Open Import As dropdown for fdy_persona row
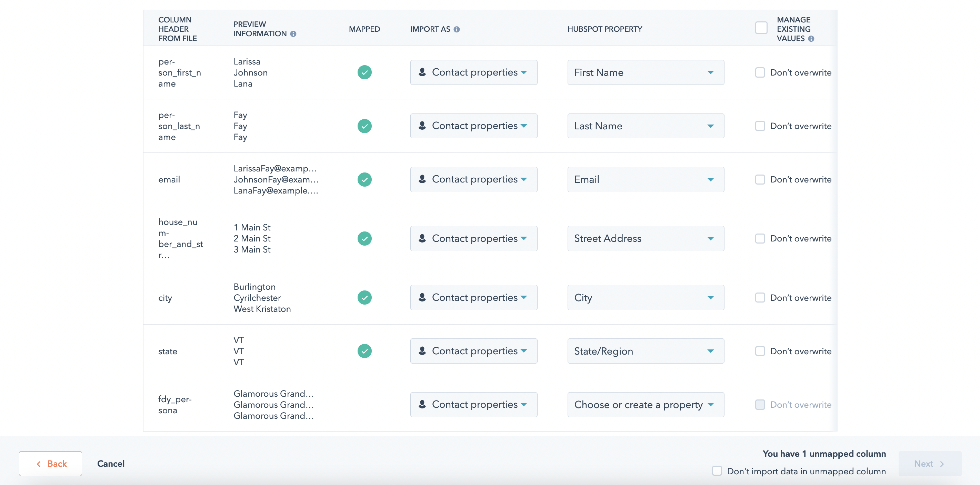The width and height of the screenshot is (980, 485). (x=474, y=404)
